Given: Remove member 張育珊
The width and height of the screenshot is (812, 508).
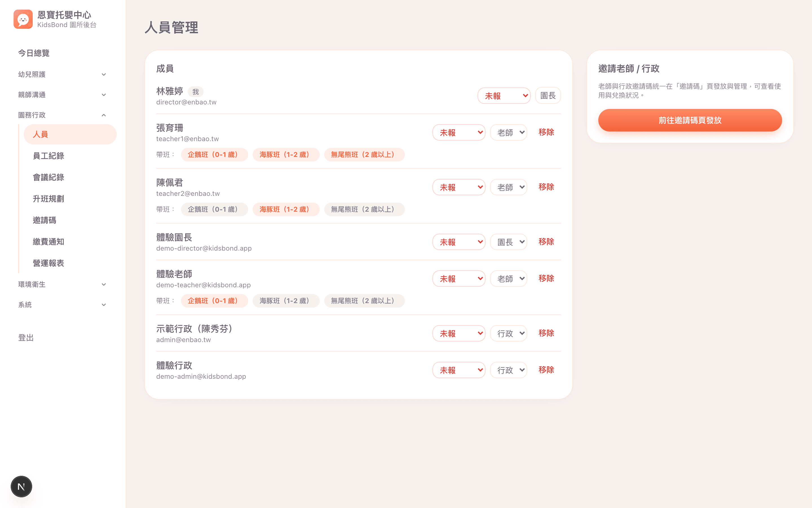Looking at the screenshot, I should click(x=546, y=132).
